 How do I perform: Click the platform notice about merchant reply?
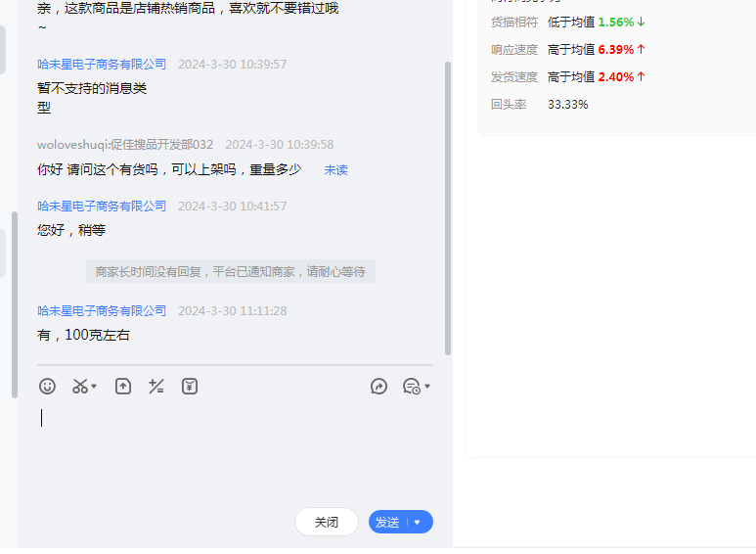point(230,271)
